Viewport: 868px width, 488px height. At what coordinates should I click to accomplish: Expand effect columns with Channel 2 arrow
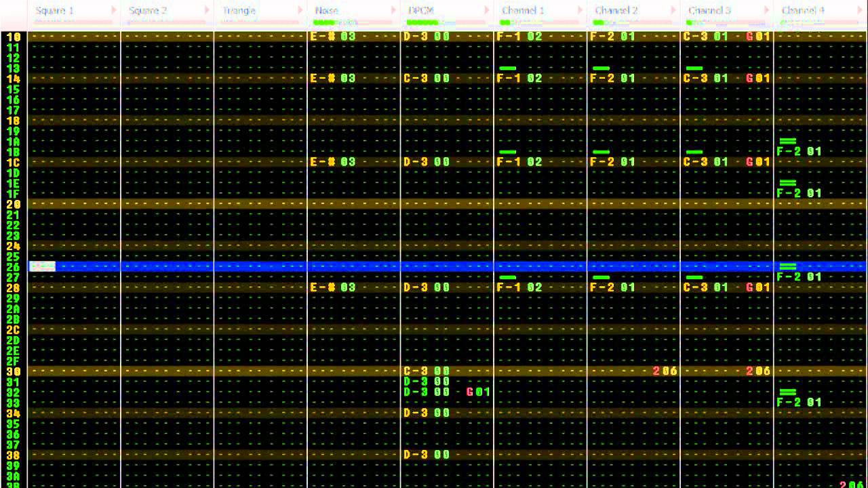tap(673, 11)
